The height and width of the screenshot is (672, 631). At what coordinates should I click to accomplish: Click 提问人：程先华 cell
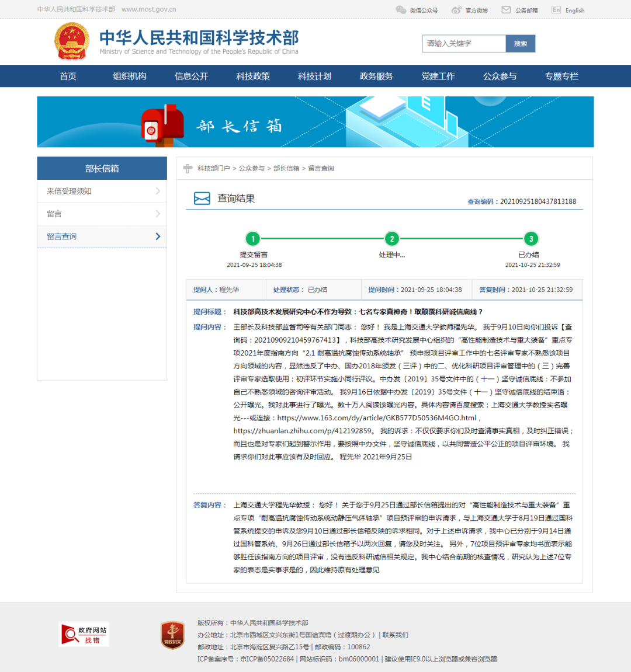[x=226, y=290]
